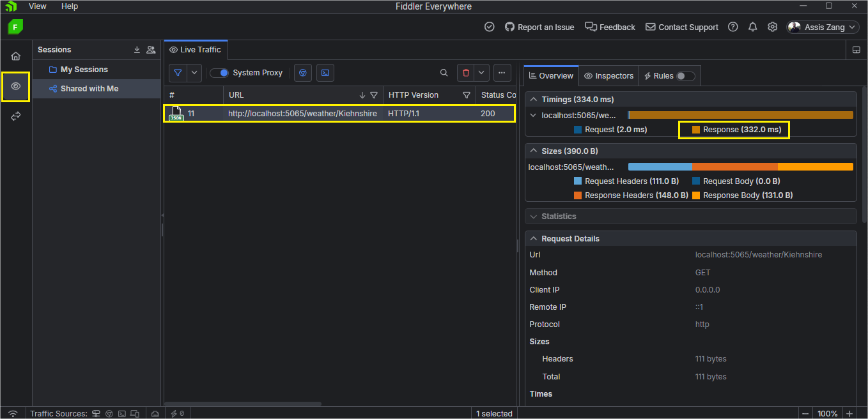The image size is (868, 419).
Task: Click the 100% zoom level
Action: [x=828, y=413]
